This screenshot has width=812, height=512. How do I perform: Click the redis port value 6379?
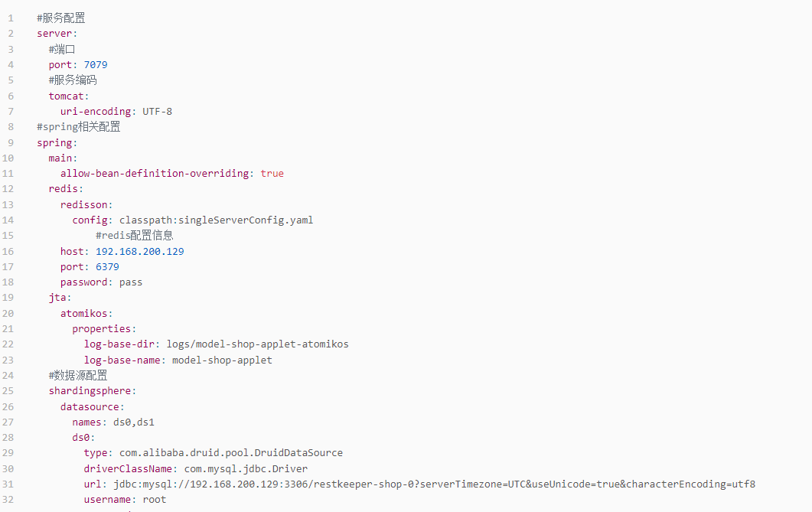[x=107, y=266]
